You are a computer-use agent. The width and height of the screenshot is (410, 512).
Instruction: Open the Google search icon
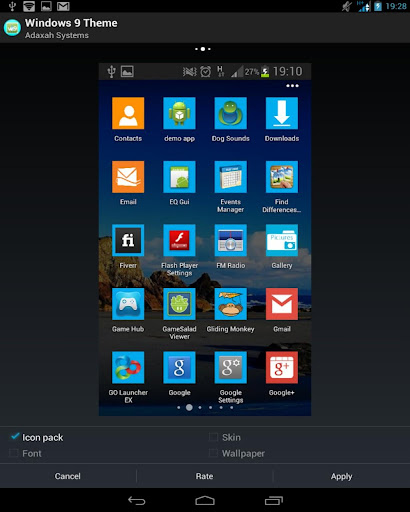[179, 368]
